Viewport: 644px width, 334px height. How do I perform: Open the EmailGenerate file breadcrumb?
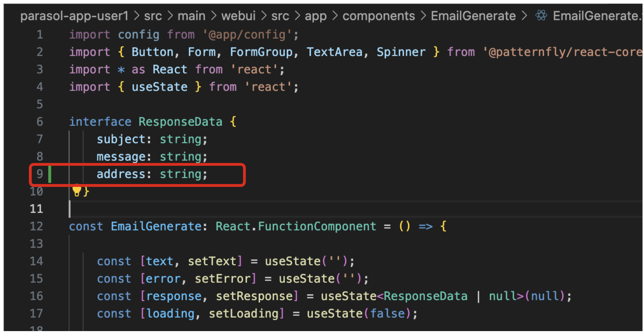[596, 16]
